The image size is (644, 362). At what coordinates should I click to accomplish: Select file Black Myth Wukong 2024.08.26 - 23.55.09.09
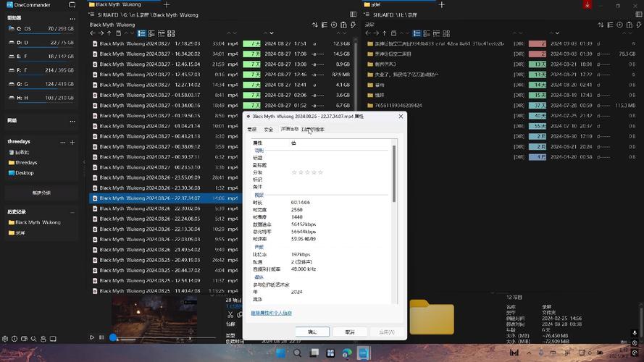tap(150, 177)
